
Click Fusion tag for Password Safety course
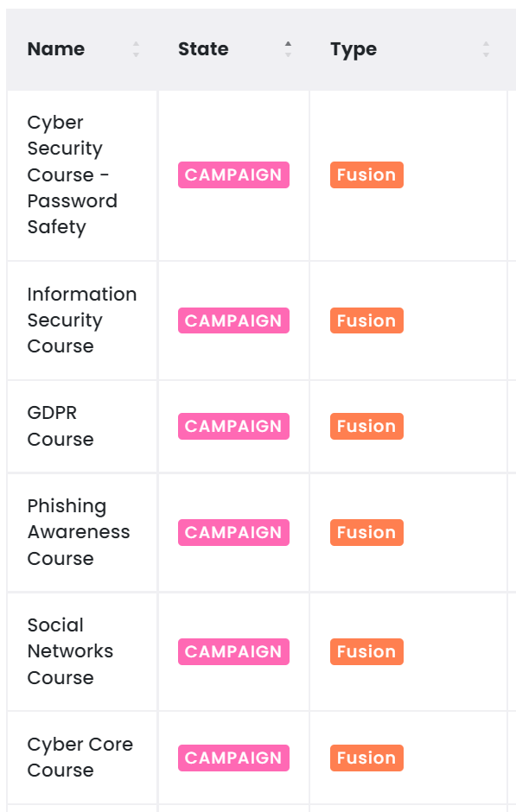click(x=366, y=175)
